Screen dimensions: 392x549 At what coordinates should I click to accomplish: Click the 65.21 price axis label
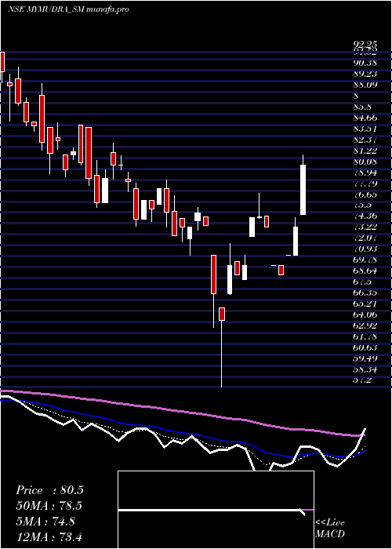tap(365, 304)
